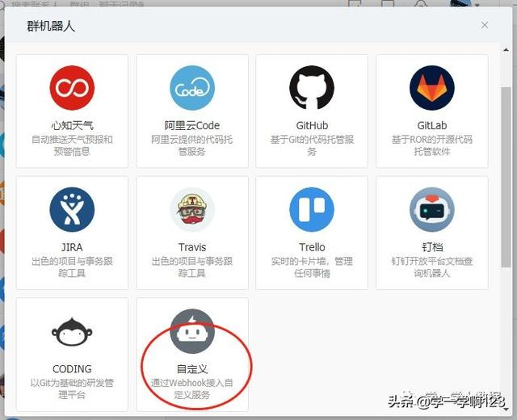The width and height of the screenshot is (517, 420).
Task: Choose the Trello board icon
Action: tap(312, 210)
